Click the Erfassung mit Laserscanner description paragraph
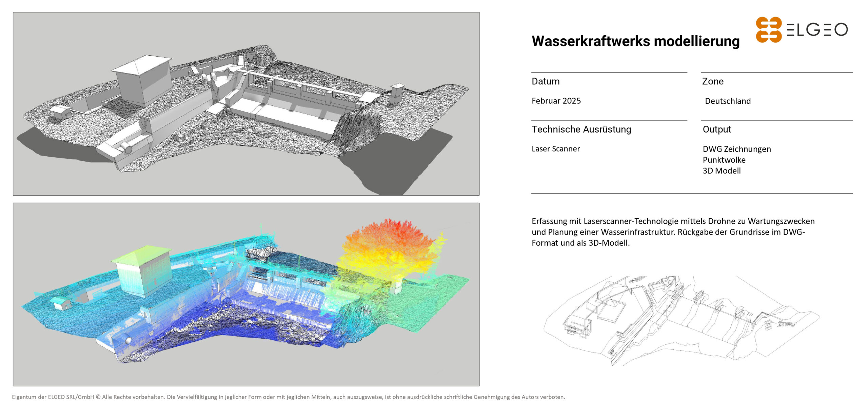 pos(673,232)
